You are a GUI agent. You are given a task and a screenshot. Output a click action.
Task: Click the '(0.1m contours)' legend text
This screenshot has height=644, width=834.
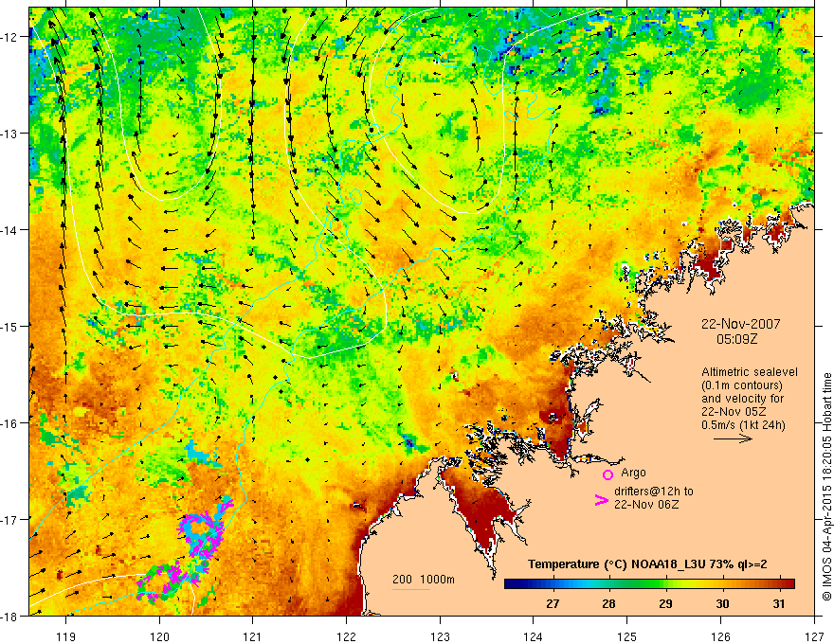click(x=742, y=385)
